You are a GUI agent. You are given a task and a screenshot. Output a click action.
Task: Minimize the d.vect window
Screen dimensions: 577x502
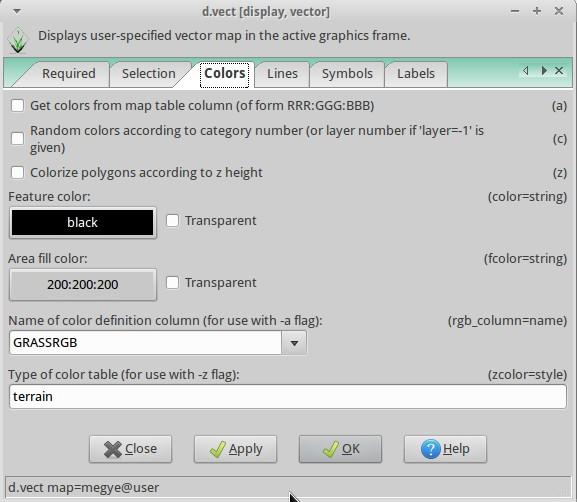pos(515,11)
